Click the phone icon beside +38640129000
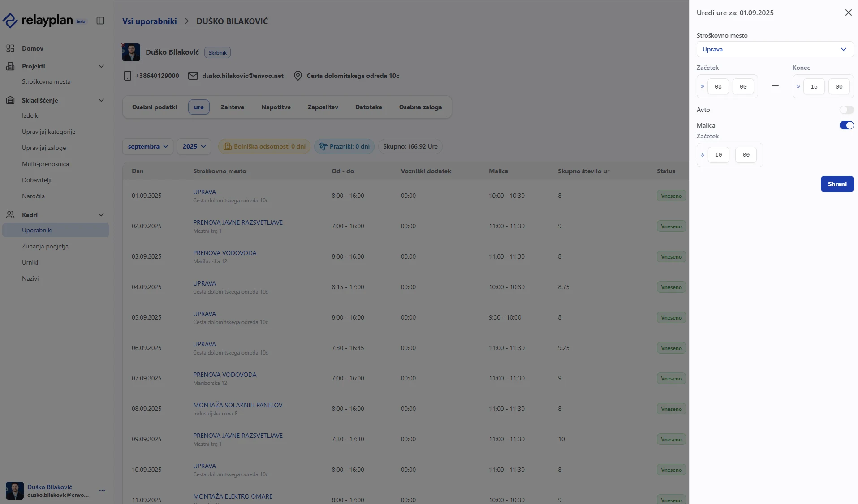Image resolution: width=858 pixels, height=504 pixels. click(127, 76)
